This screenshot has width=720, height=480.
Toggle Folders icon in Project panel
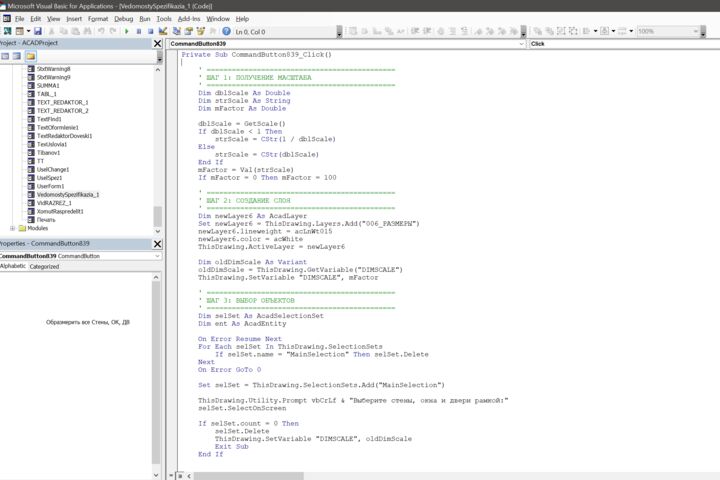point(30,56)
